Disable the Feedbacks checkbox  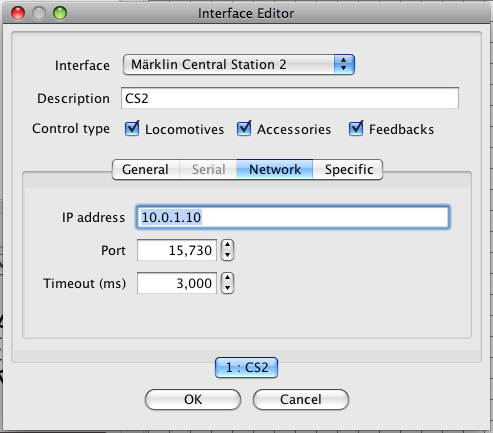pos(356,129)
